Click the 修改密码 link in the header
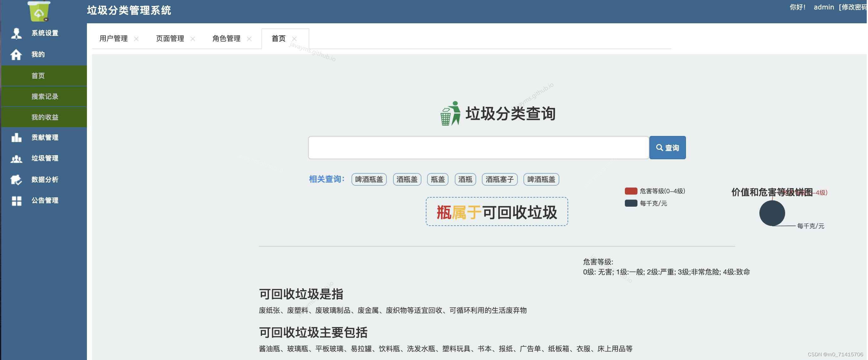This screenshot has height=360, width=868. (x=853, y=7)
